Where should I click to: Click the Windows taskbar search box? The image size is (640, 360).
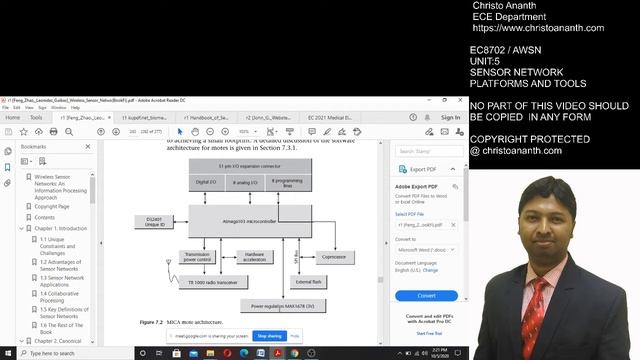click(76, 353)
